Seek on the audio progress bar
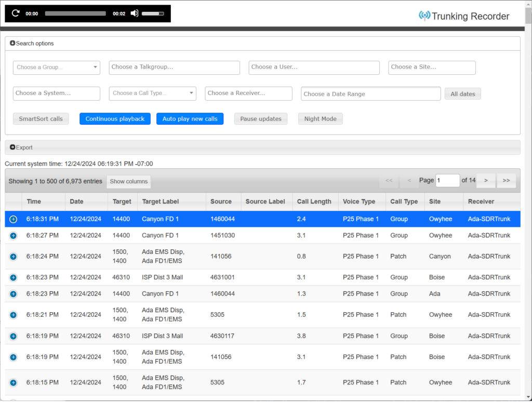532x402 pixels. point(75,14)
